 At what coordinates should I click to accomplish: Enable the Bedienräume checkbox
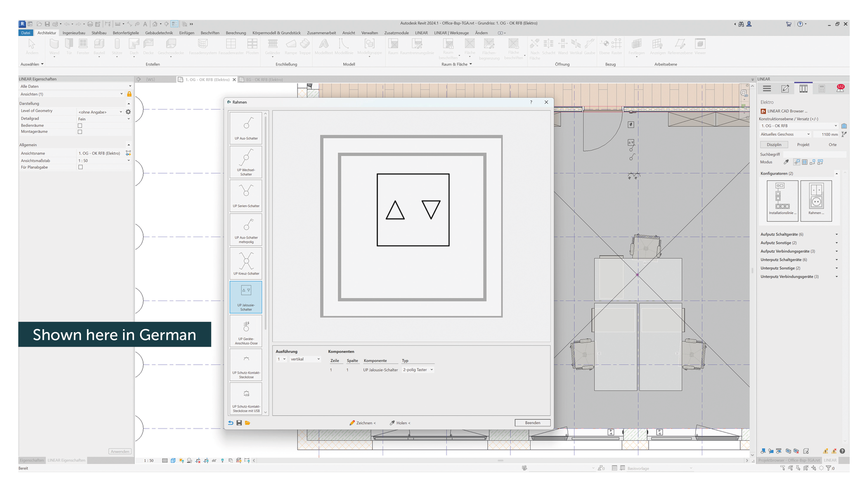click(x=80, y=125)
